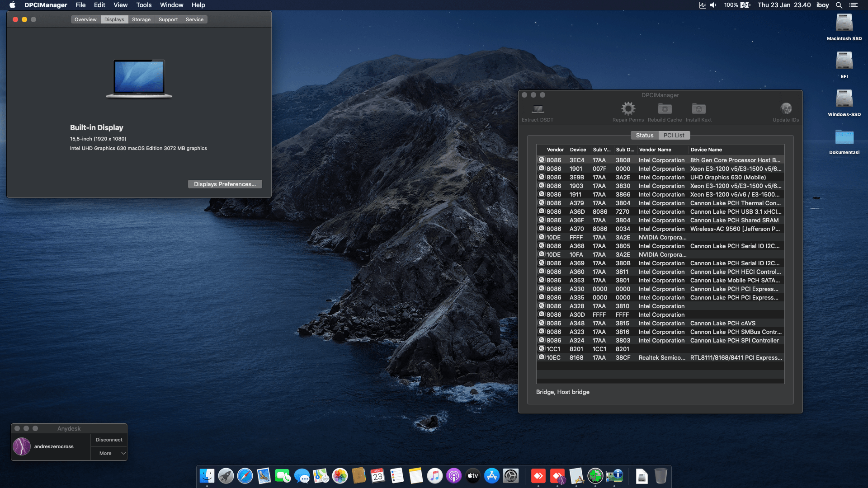The width and height of the screenshot is (868, 488).
Task: Open the Windows-SSD desktop drive icon
Action: point(844,99)
